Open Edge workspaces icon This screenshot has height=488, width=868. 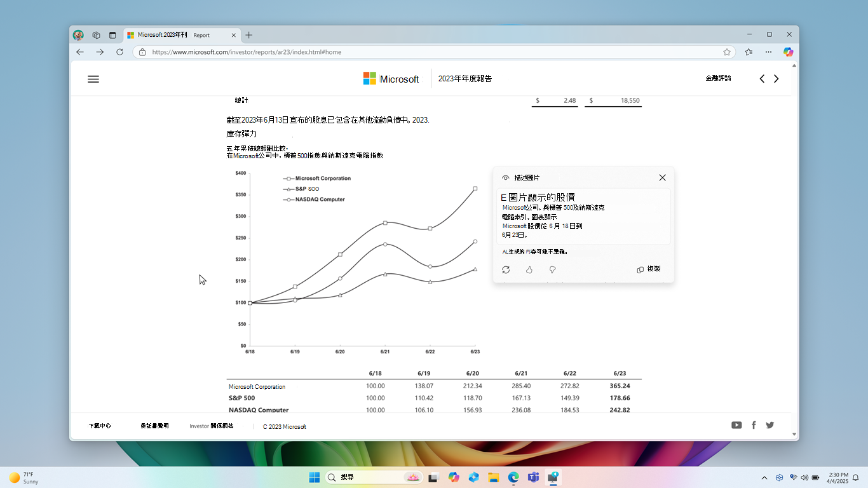pyautogui.click(x=97, y=35)
